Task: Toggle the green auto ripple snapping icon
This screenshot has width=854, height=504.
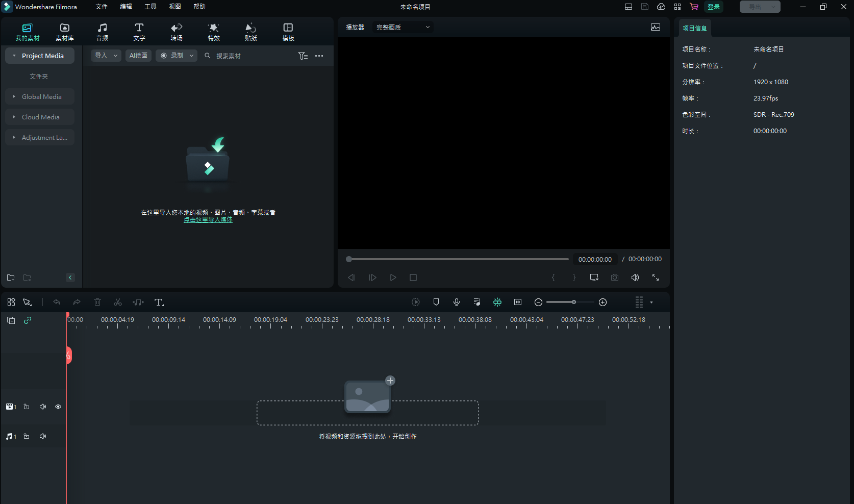Action: [497, 302]
